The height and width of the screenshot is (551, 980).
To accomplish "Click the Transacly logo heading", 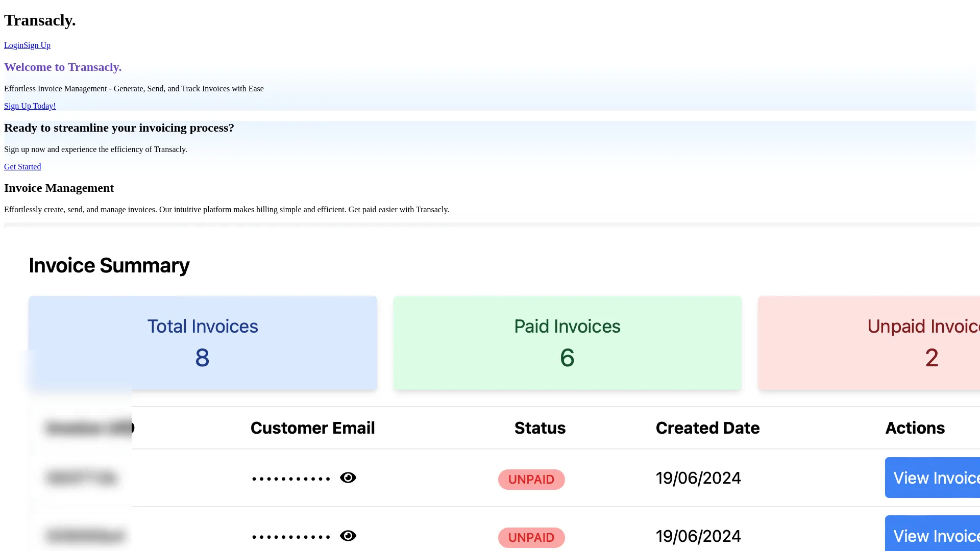I will point(40,20).
